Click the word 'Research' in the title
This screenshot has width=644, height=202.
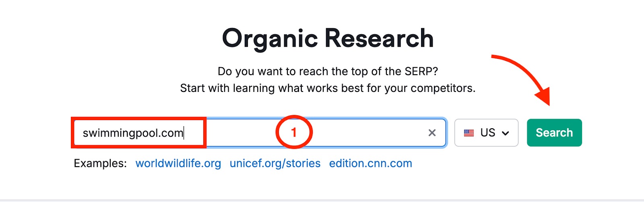(x=379, y=39)
